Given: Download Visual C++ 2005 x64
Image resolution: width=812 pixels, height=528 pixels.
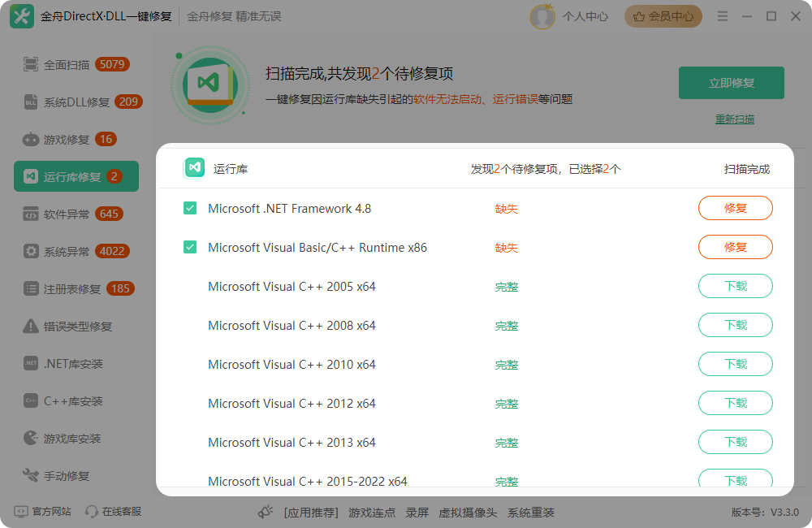Looking at the screenshot, I should click(736, 286).
